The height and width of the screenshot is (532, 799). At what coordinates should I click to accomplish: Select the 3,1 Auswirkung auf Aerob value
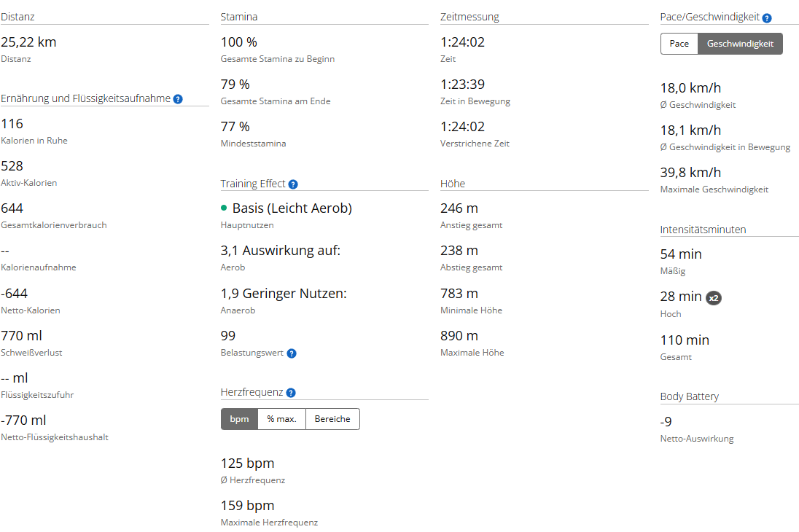pos(280,250)
